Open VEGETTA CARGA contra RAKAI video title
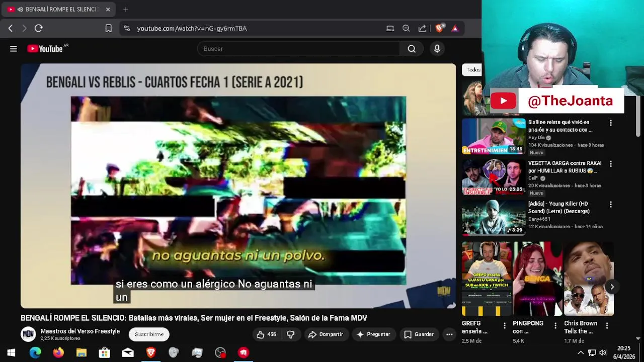Image resolution: width=644 pixels, height=362 pixels. click(x=565, y=167)
